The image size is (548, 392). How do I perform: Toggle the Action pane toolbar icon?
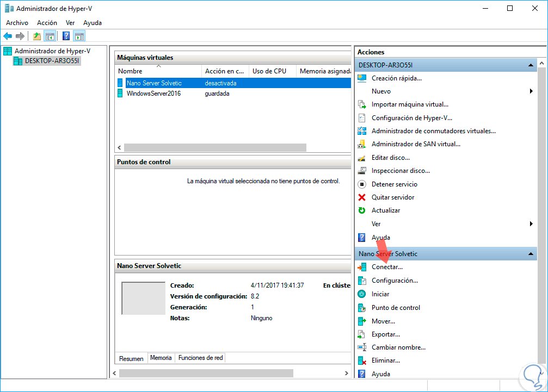[x=79, y=36]
